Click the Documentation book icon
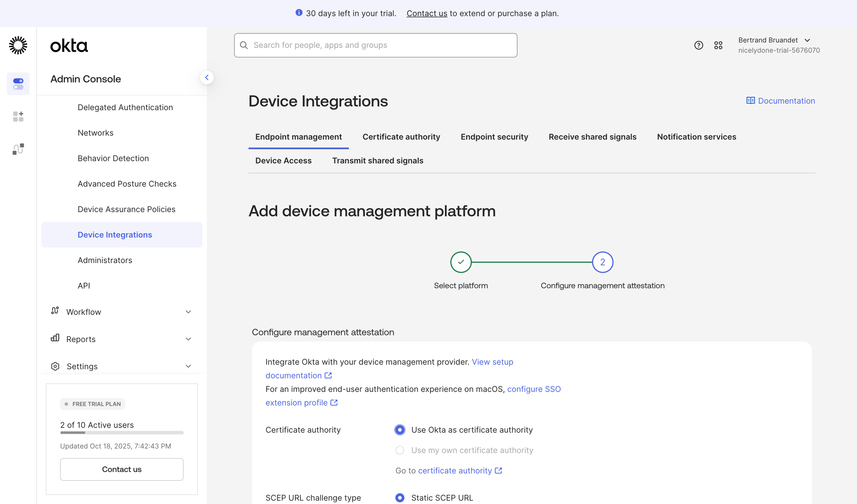Screen dimensions: 857x504 750,101
